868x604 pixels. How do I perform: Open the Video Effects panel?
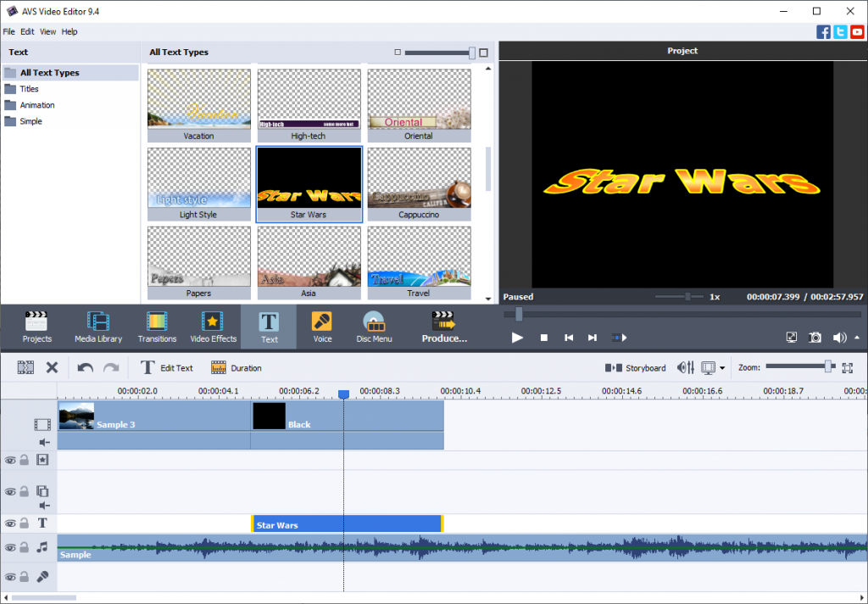coord(213,327)
